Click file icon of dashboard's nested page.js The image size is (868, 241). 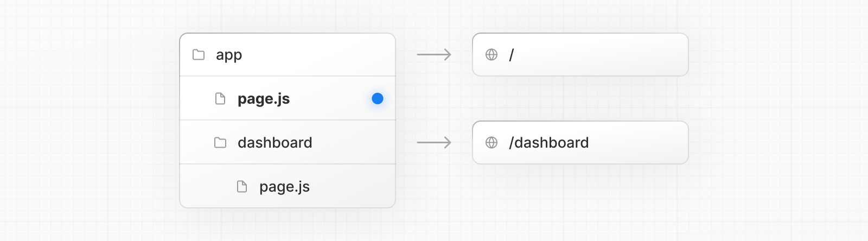pyautogui.click(x=242, y=187)
